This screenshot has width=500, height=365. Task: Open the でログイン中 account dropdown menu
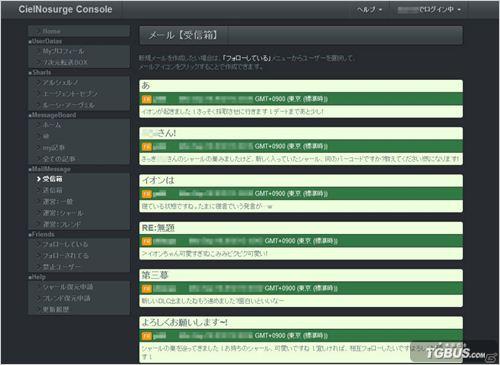[x=429, y=10]
